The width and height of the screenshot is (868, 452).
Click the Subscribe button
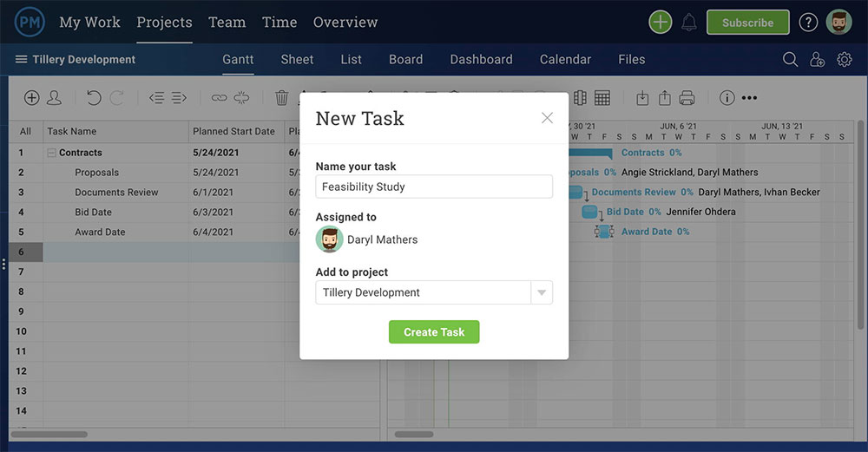click(748, 23)
